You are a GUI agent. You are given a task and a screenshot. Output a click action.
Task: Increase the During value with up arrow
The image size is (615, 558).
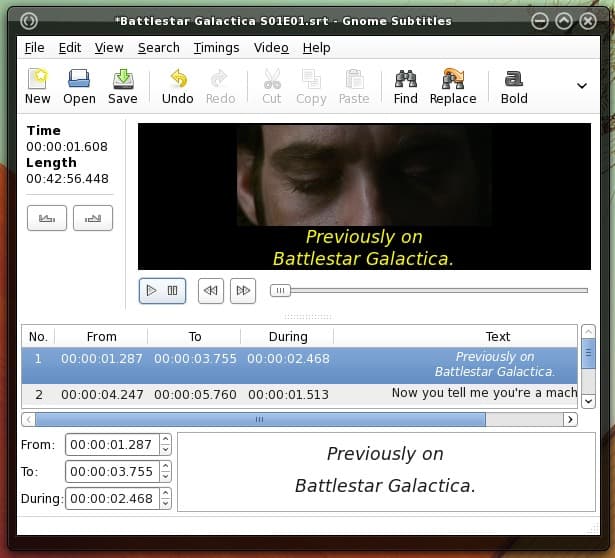click(166, 493)
